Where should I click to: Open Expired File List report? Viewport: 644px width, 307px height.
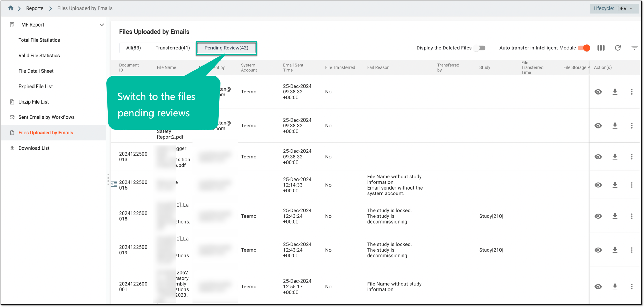(35, 87)
